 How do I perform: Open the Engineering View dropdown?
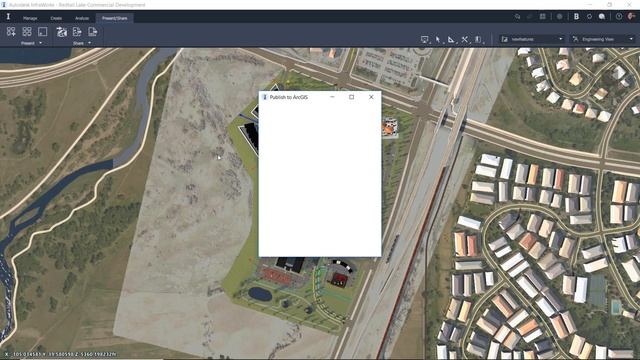click(x=603, y=39)
